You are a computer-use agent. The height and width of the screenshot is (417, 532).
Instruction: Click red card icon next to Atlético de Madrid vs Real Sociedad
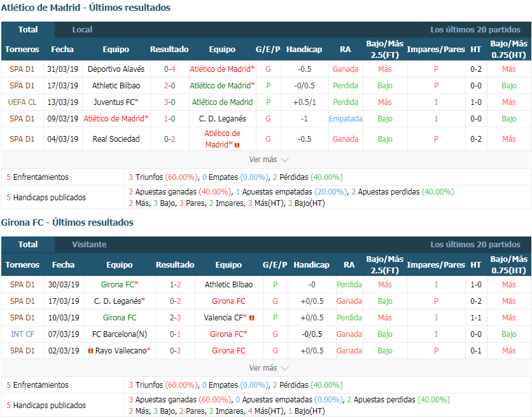[x=237, y=145]
